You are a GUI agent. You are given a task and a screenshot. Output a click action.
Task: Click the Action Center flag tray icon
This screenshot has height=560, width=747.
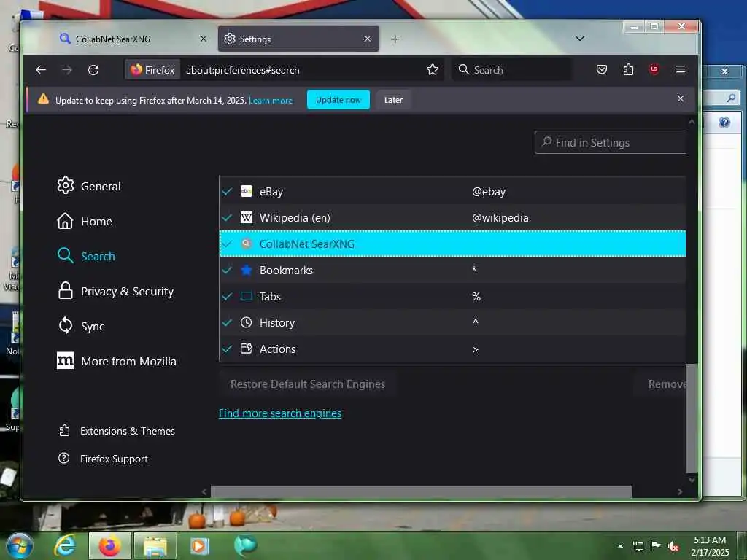656,546
